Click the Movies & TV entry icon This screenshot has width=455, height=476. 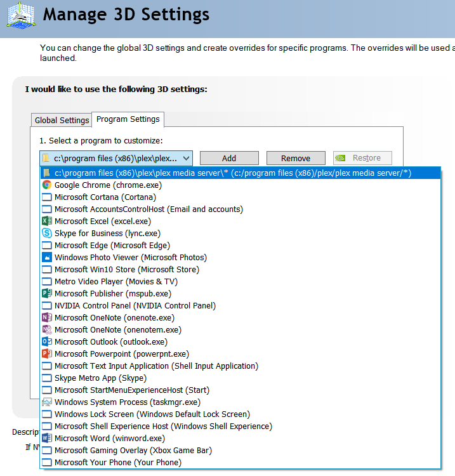(47, 281)
